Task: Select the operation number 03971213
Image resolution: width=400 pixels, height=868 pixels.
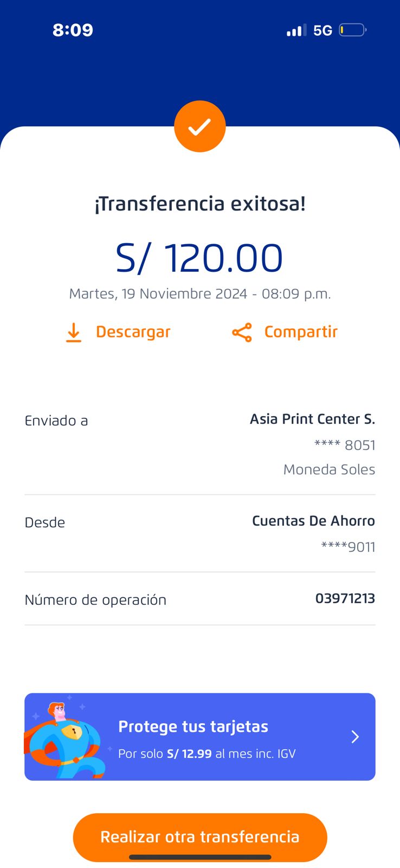Action: pos(345,598)
